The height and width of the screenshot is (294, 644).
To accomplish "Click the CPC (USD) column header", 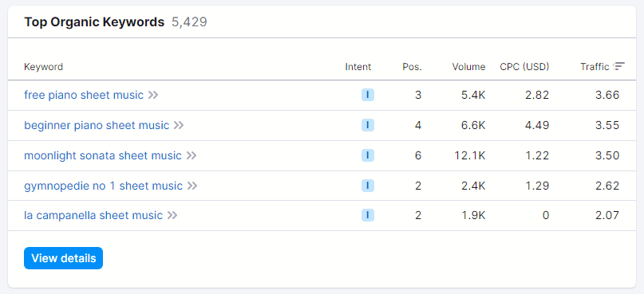I will click(x=524, y=67).
